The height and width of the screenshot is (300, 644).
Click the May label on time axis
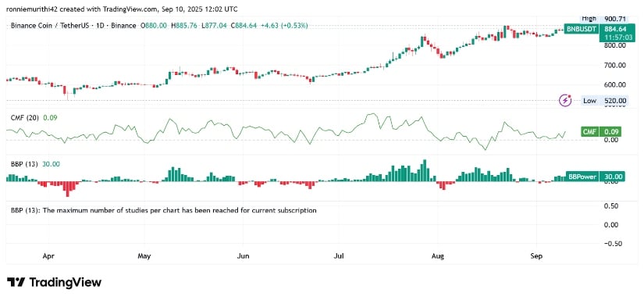tap(144, 256)
